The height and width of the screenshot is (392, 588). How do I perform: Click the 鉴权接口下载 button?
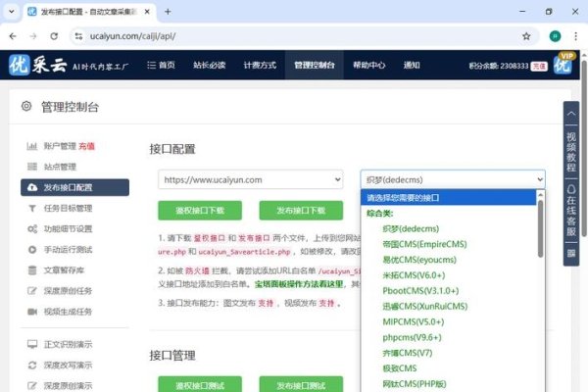tap(200, 211)
